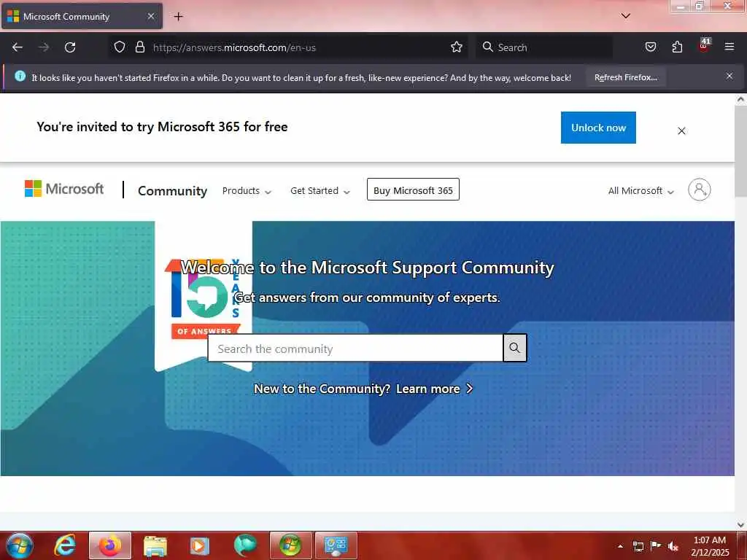Click the scrollbar up arrow
747x560 pixels.
(x=740, y=99)
